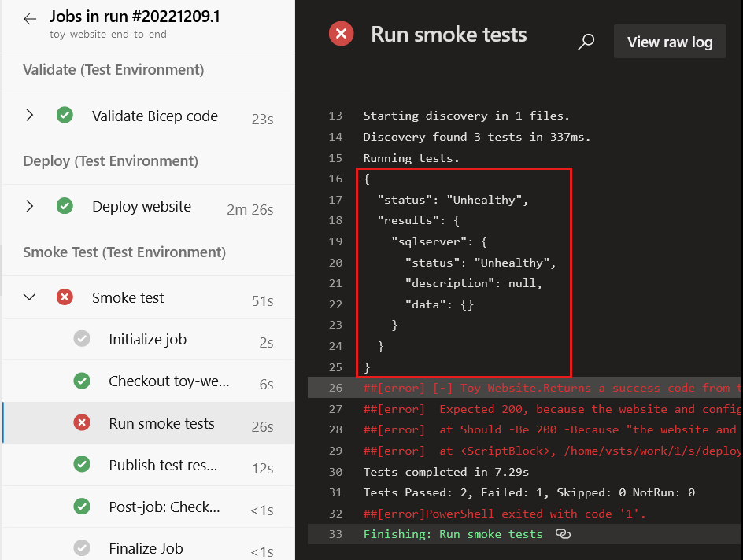Click the Jobs in run #20221209.1 heading

tap(135, 17)
